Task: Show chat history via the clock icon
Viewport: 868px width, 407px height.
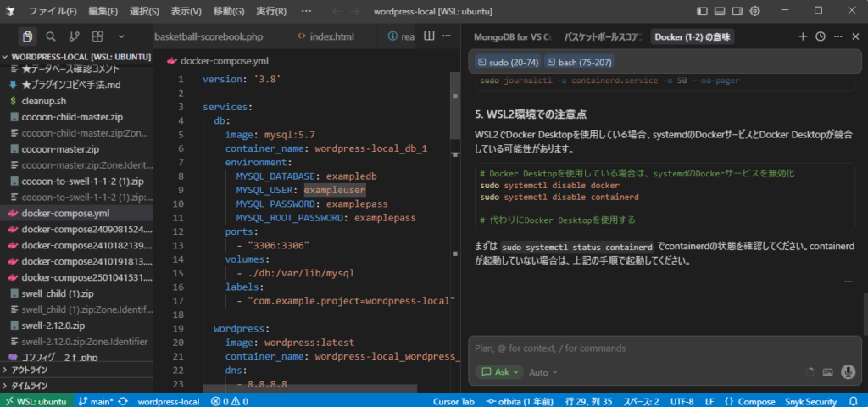Action: (x=820, y=36)
